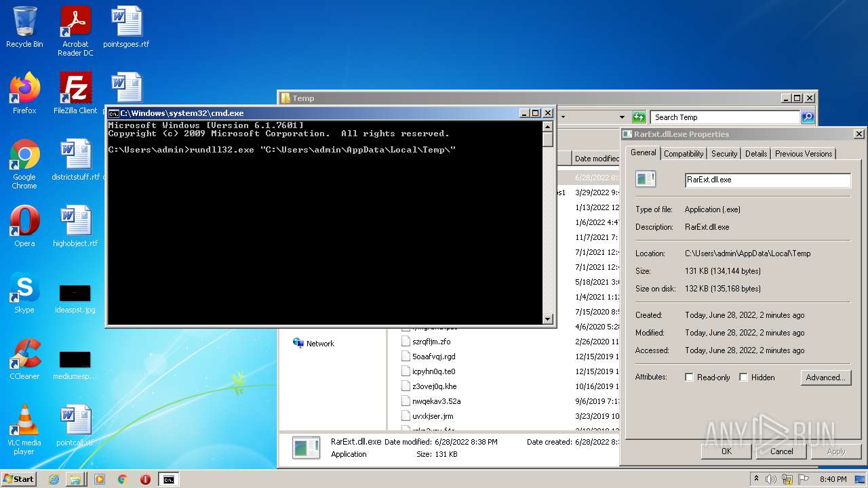This screenshot has height=488, width=868.
Task: Open VLC media player shortcut
Action: click(x=24, y=430)
